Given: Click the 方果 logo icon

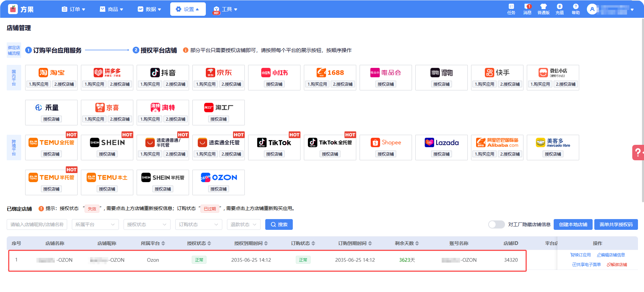Looking at the screenshot, I should tap(13, 9).
